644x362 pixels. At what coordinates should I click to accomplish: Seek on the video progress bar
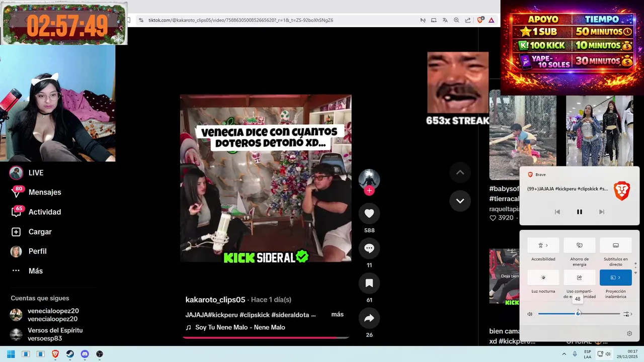point(266,337)
